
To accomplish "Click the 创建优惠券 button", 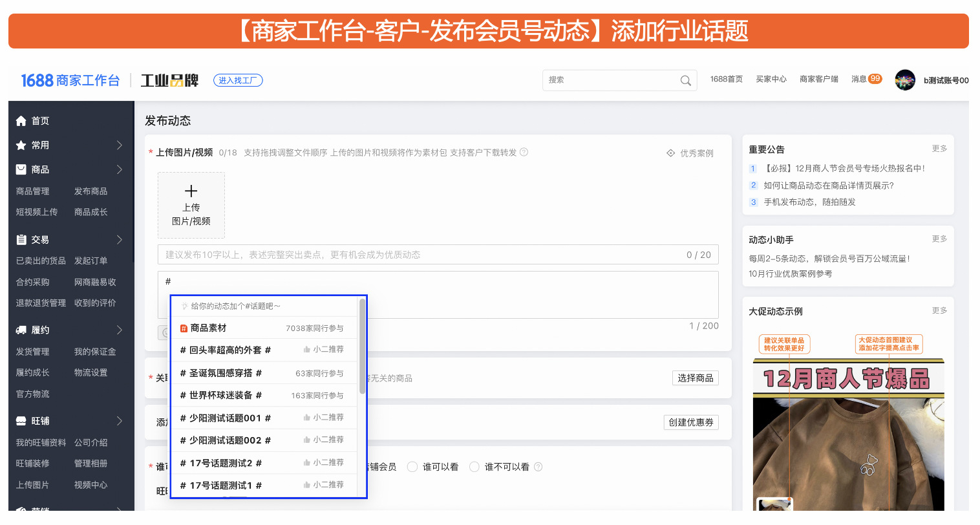I will (690, 422).
